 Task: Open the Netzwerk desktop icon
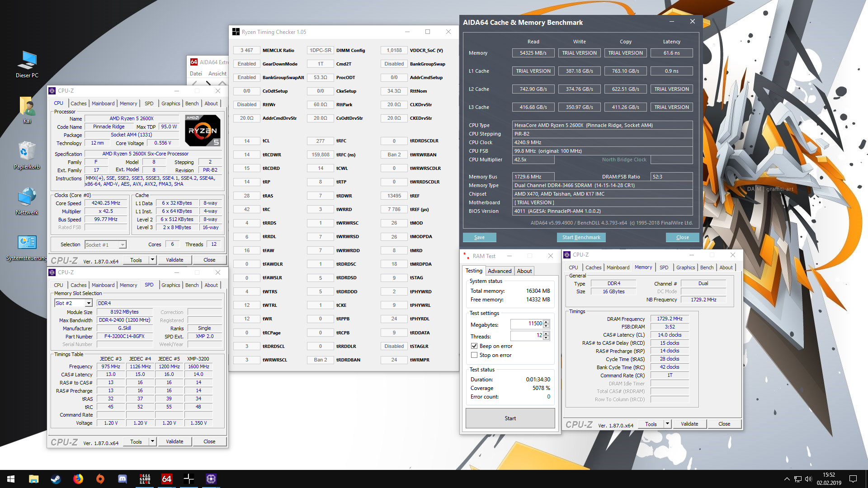(27, 197)
